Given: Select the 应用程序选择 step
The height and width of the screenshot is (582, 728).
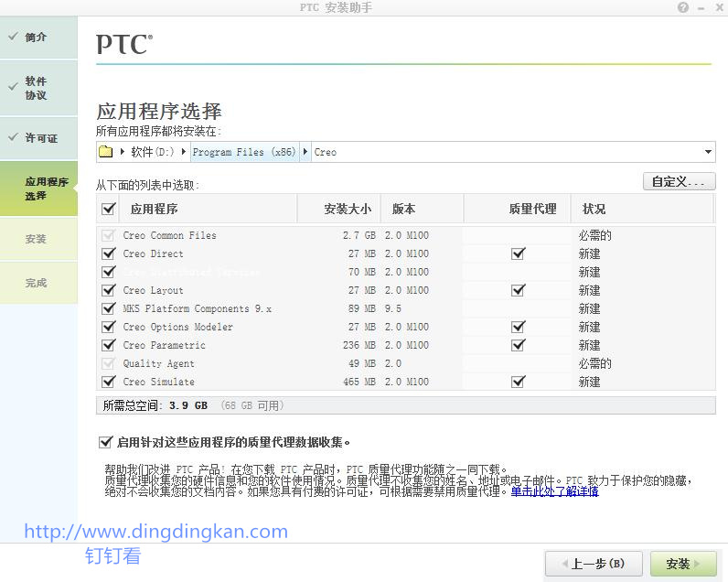Looking at the screenshot, I should (x=38, y=189).
